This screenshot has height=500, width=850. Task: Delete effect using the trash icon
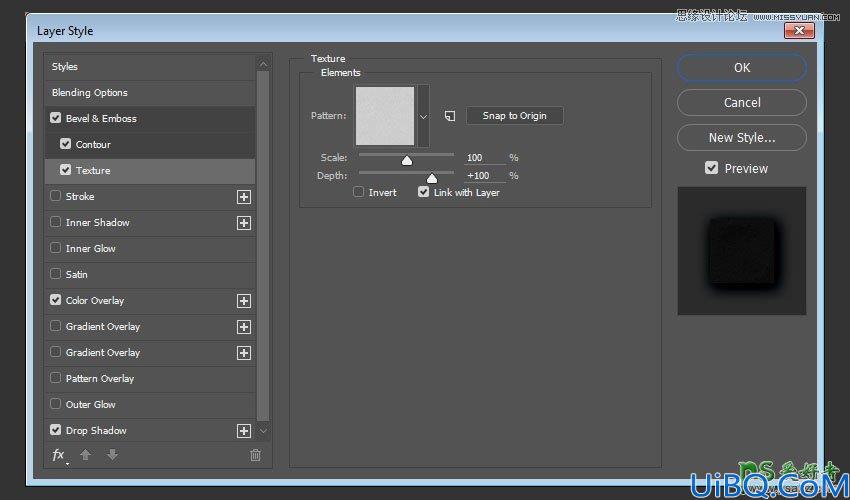255,455
